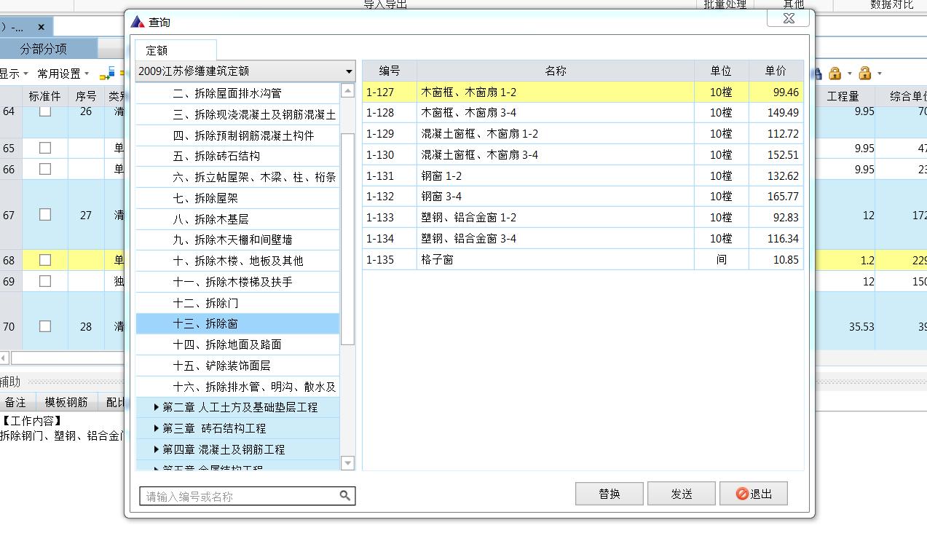
Task: Click the locked padlock icon in the background toolbar
Action: 835,73
